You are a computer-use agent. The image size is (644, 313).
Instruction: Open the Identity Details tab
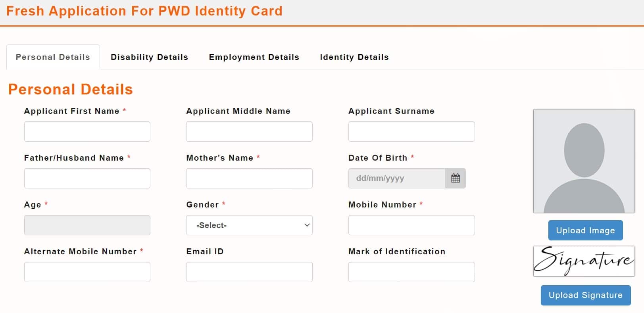tap(354, 57)
